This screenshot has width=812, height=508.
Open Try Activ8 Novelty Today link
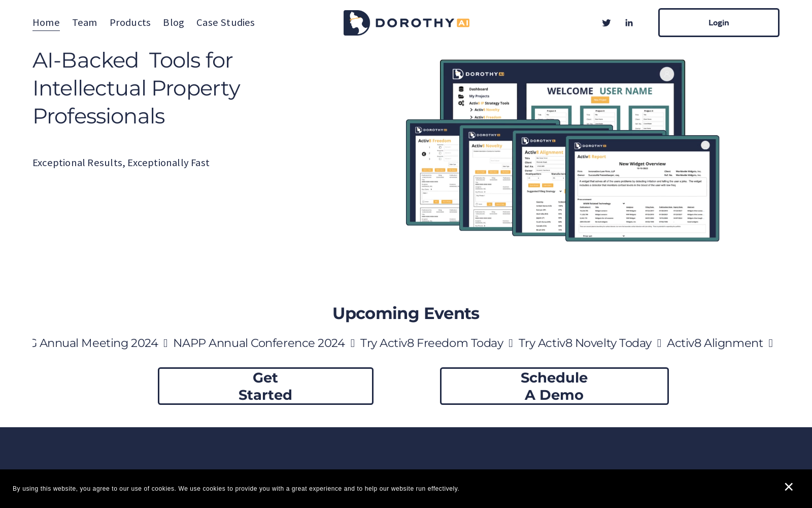click(585, 343)
